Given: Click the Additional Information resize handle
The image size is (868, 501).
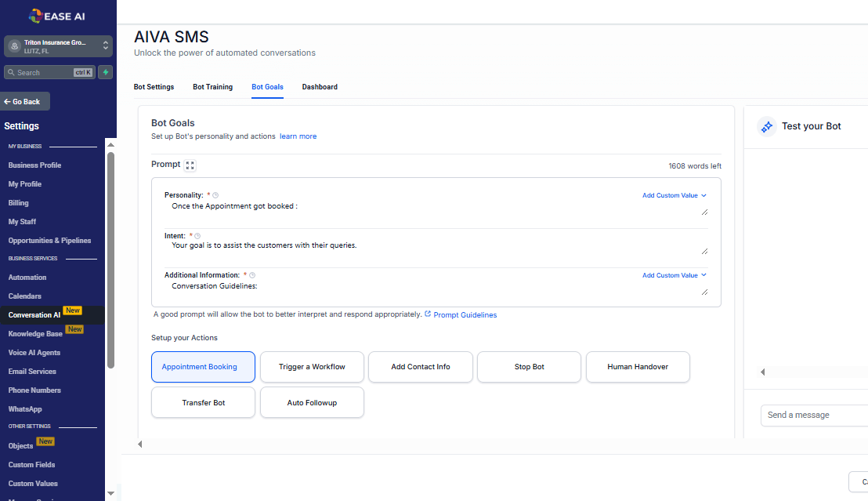Looking at the screenshot, I should click(x=705, y=292).
